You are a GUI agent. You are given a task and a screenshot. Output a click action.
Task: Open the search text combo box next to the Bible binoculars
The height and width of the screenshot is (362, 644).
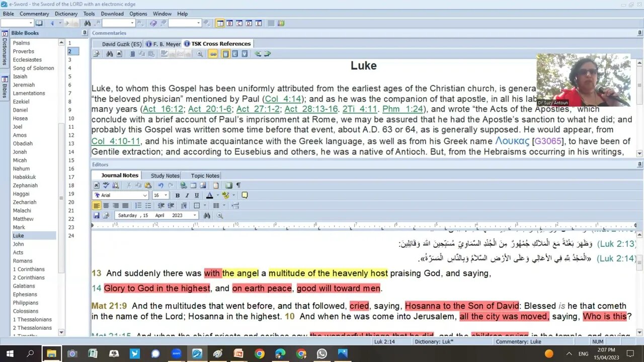119,23
